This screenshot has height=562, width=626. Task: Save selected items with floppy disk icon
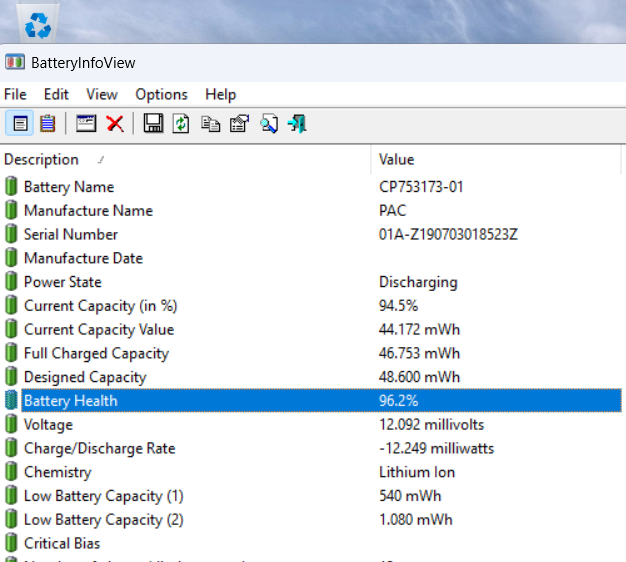coord(153,123)
